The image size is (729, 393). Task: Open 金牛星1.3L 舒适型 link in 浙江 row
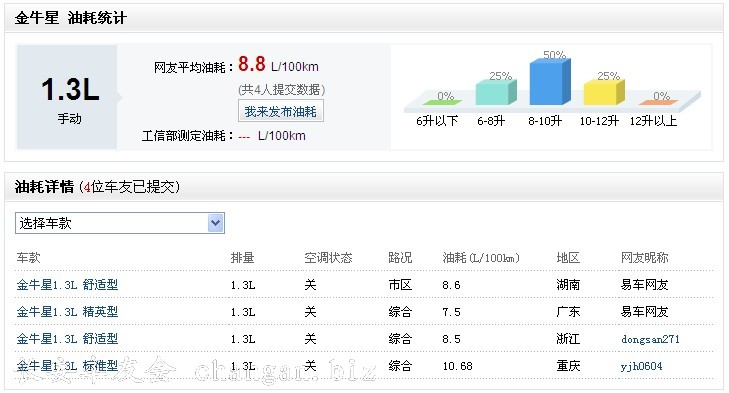(67, 339)
